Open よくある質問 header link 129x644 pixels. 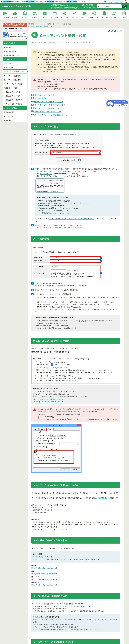coord(87,5)
